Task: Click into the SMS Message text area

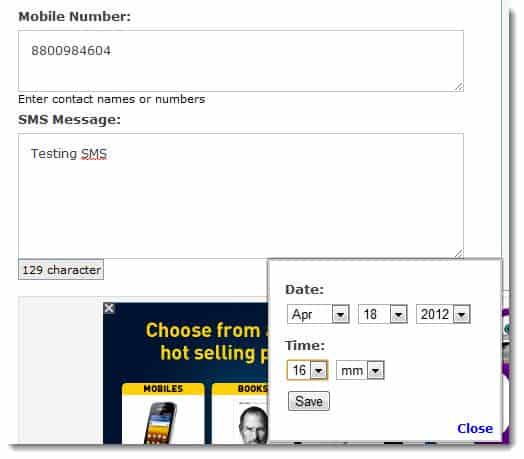Action: (x=241, y=196)
